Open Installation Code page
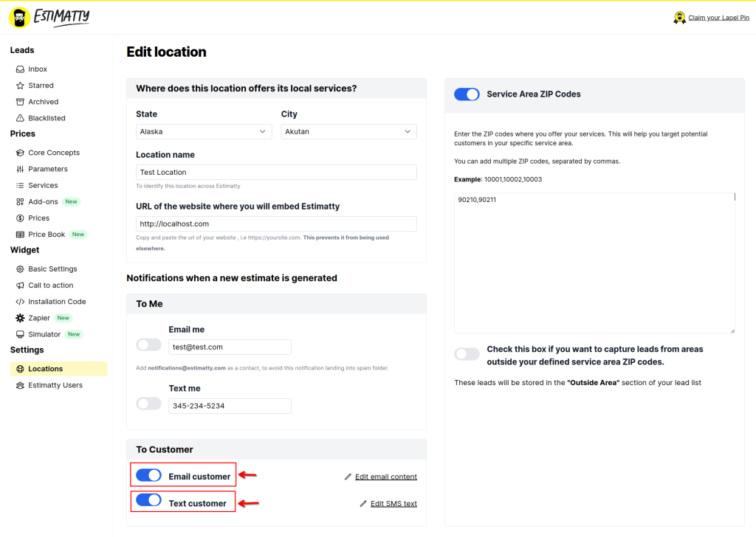The width and height of the screenshot is (756, 537). coord(57,302)
